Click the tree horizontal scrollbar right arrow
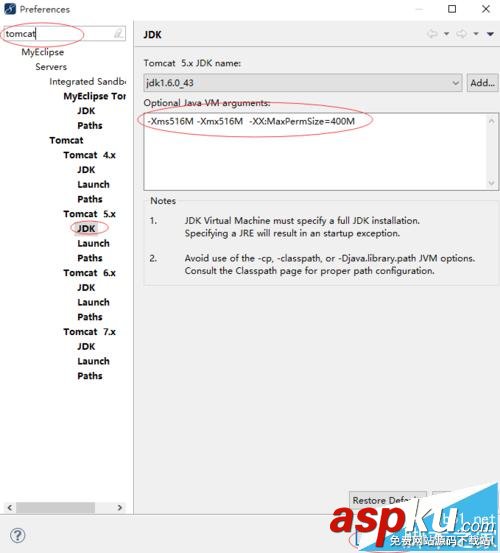 (x=120, y=508)
